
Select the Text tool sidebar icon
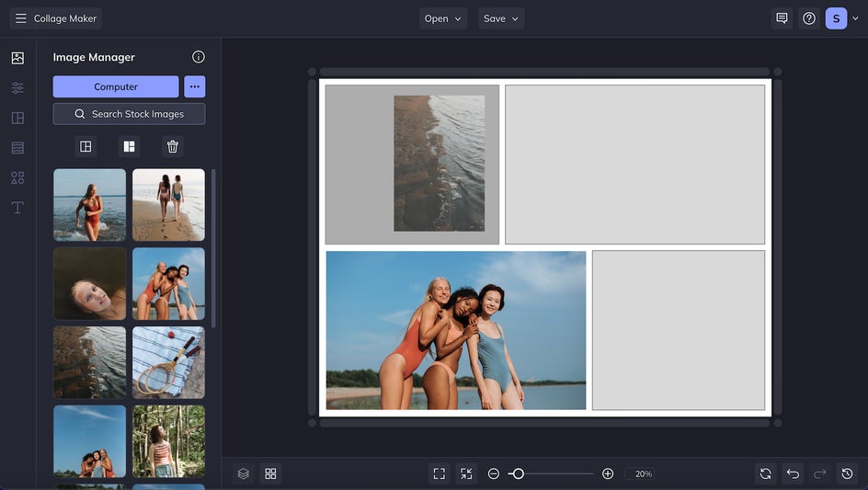[x=17, y=208]
